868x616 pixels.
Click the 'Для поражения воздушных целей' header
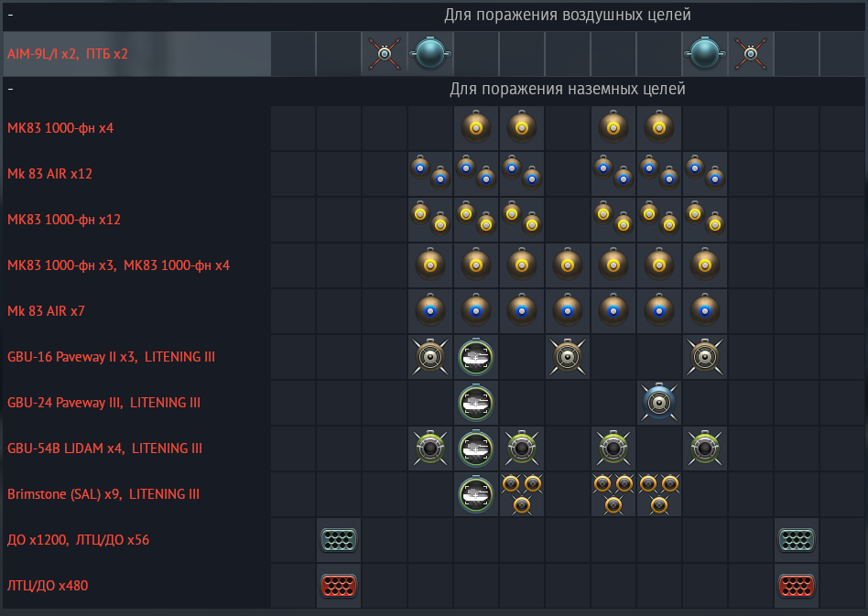567,16
